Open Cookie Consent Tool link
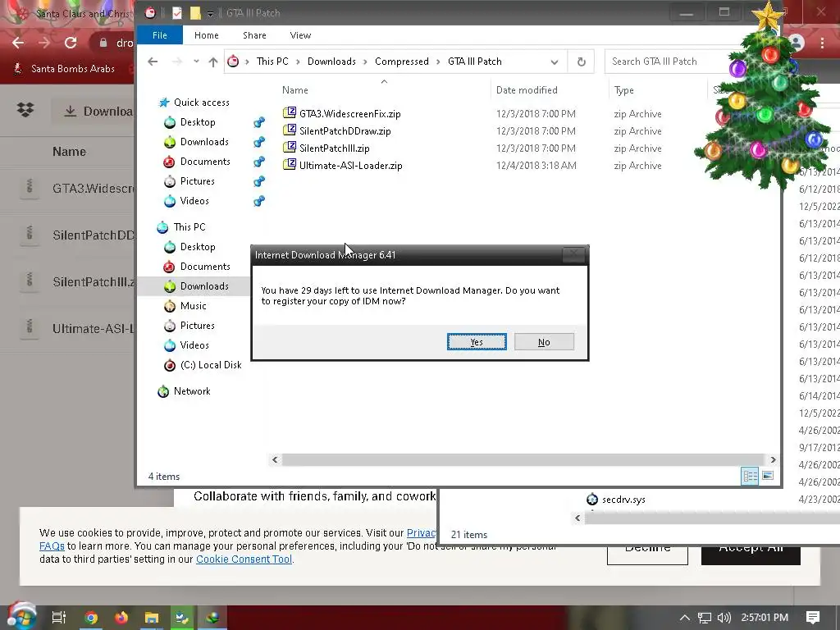 [244, 559]
